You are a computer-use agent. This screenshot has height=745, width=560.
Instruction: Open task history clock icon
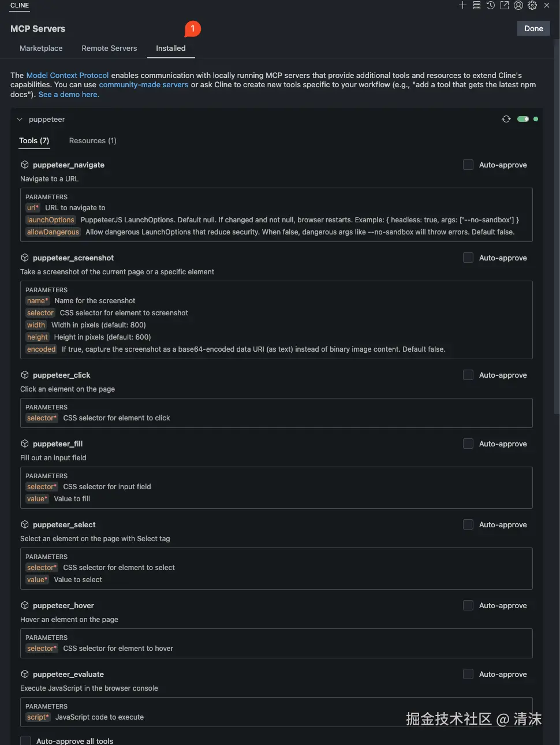point(491,5)
